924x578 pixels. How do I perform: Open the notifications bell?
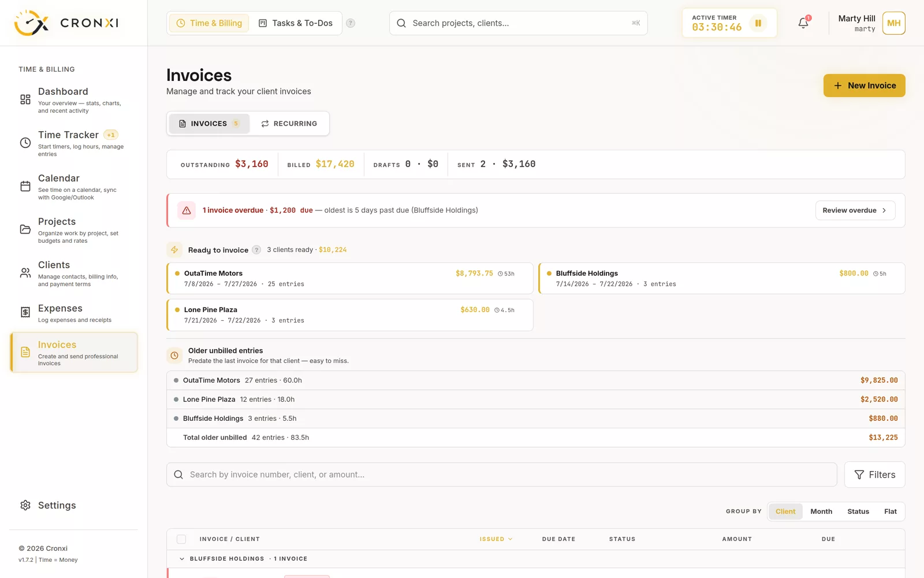coord(803,23)
